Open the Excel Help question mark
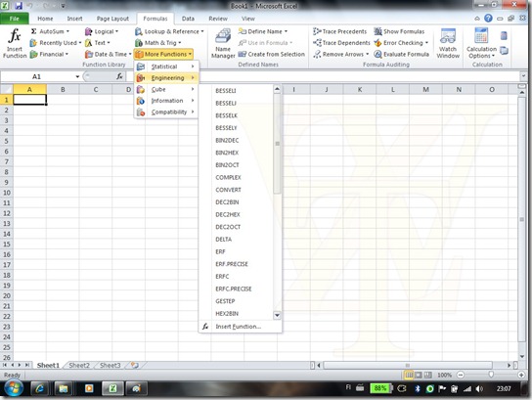Viewport: 532px width, 400px height. pos(488,19)
